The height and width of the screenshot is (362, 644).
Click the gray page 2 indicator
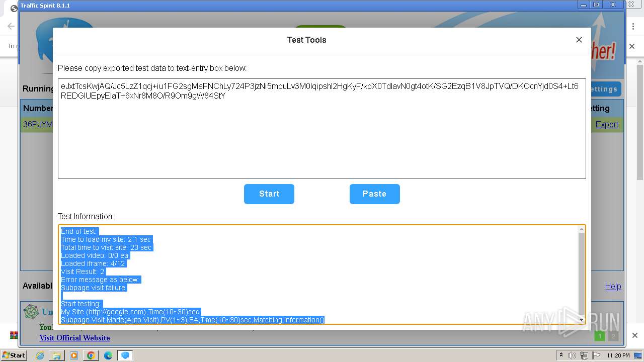[x=613, y=336]
